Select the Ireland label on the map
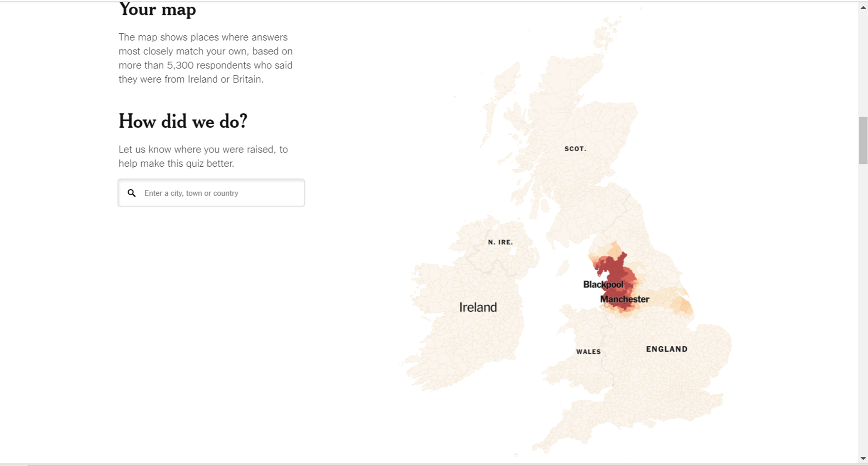868x466 pixels. (x=478, y=307)
